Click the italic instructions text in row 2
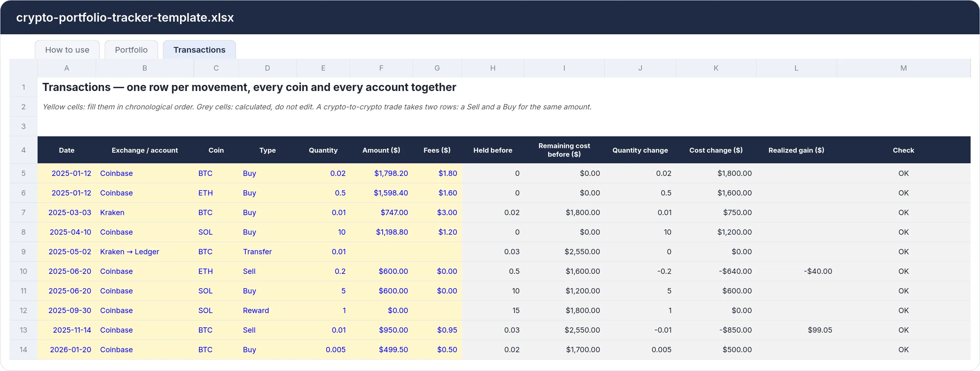The width and height of the screenshot is (980, 371). pyautogui.click(x=317, y=107)
